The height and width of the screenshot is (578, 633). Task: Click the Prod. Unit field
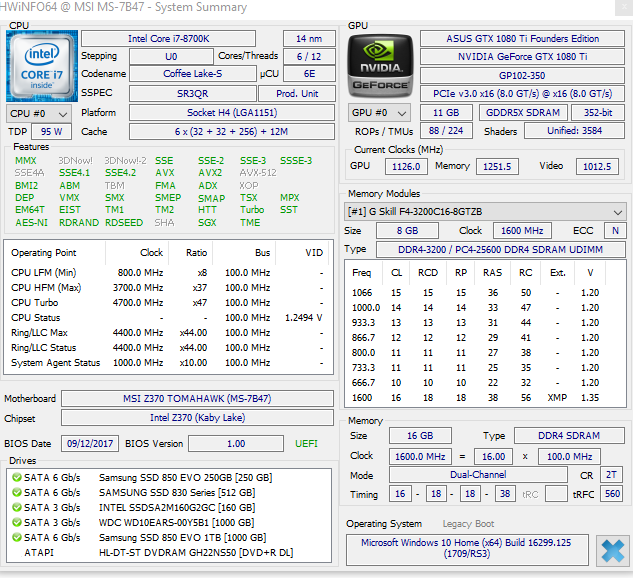297,94
